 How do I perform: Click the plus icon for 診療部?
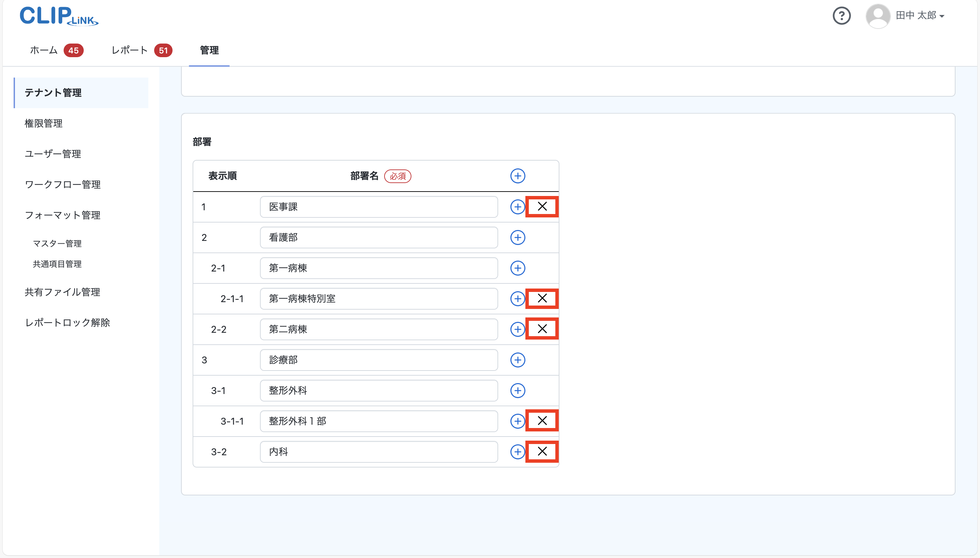pos(518,360)
